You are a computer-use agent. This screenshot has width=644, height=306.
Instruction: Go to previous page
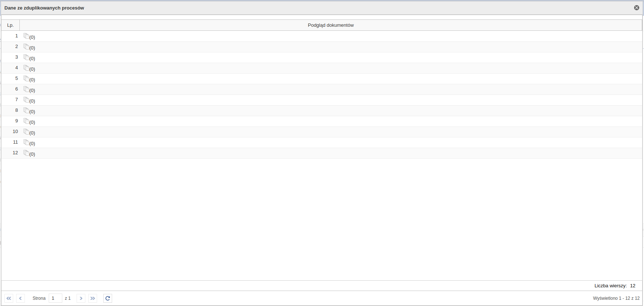21,298
